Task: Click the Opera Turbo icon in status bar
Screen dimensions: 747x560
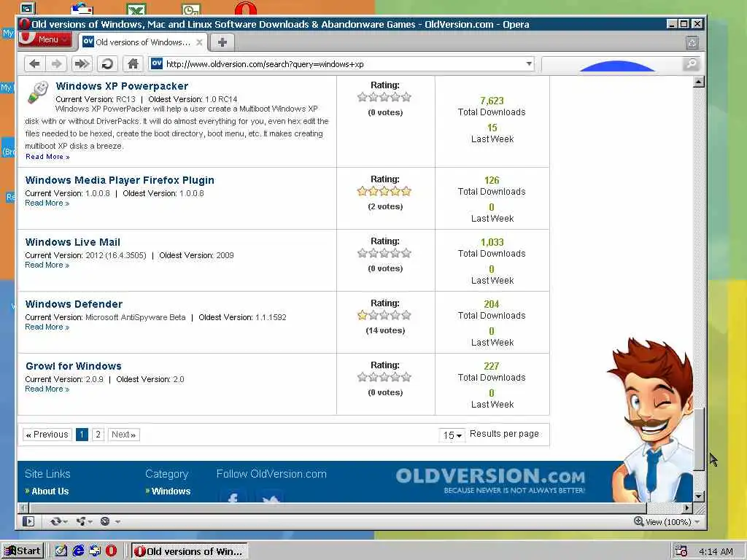Action: click(x=105, y=521)
